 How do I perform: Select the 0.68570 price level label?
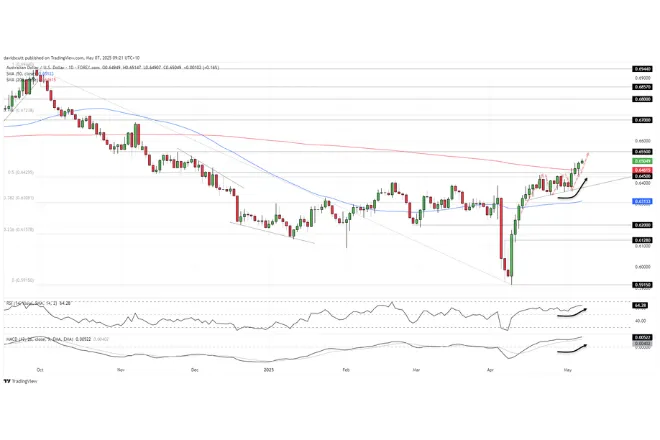(642, 87)
